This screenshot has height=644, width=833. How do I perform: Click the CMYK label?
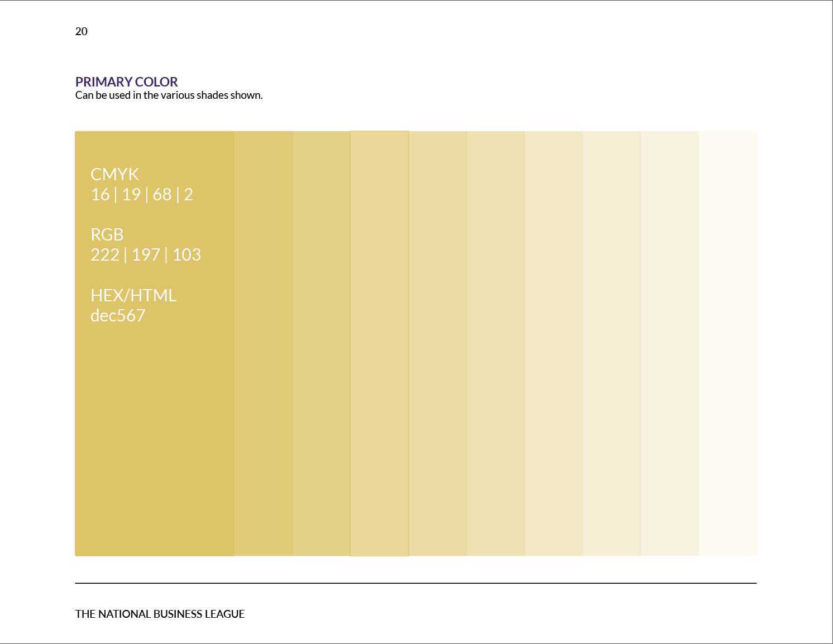tap(115, 174)
